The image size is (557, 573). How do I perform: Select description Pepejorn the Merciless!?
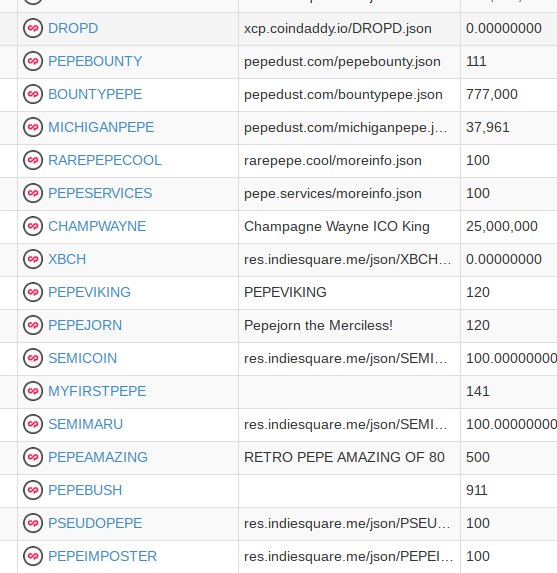(318, 325)
